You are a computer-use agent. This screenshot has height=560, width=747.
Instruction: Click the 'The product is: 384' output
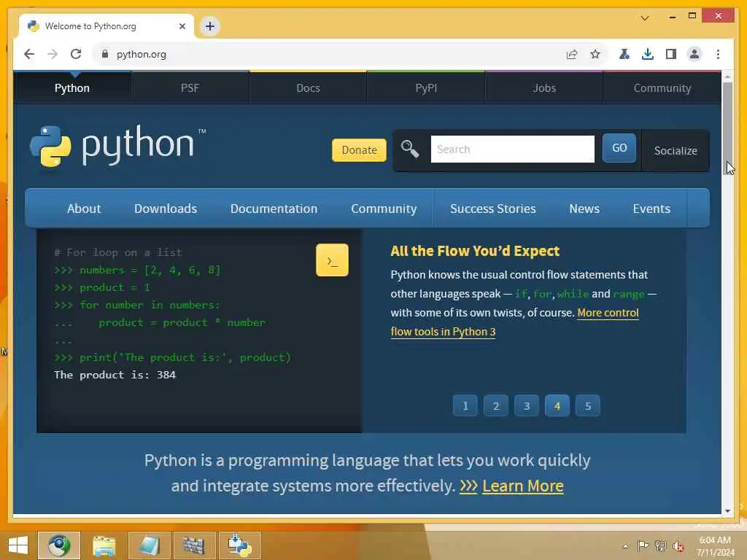coord(115,376)
